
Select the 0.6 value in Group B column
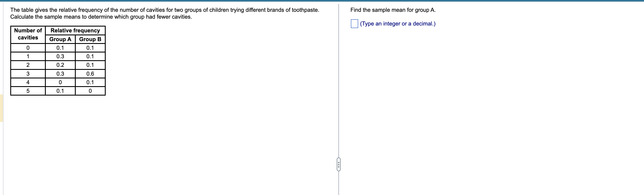pyautogui.click(x=90, y=73)
